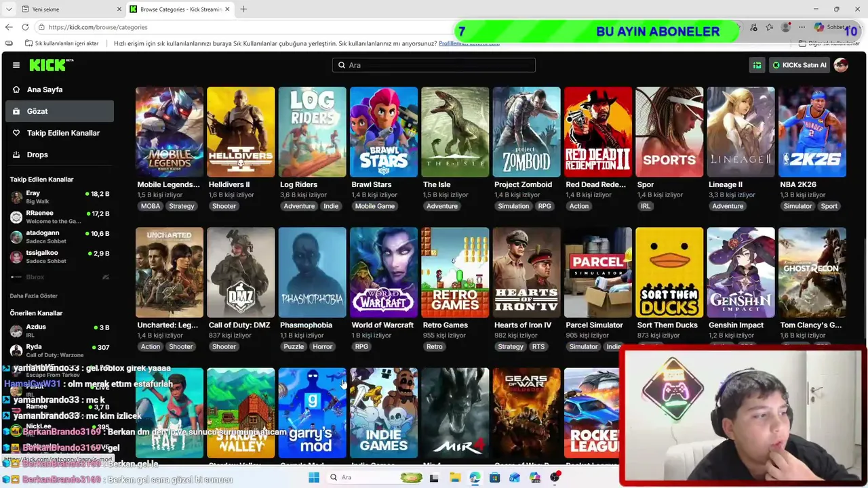Open a new browser tab
Screen dimensions: 868x488
[243, 9]
